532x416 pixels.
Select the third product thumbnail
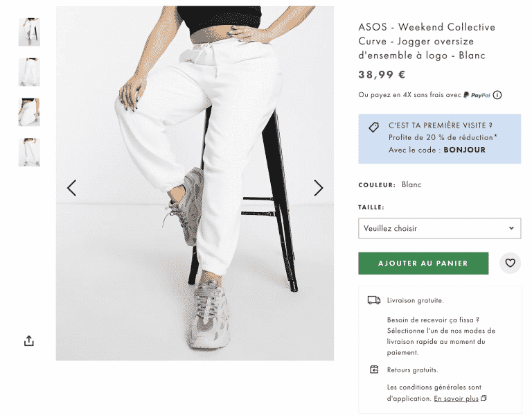[29, 112]
